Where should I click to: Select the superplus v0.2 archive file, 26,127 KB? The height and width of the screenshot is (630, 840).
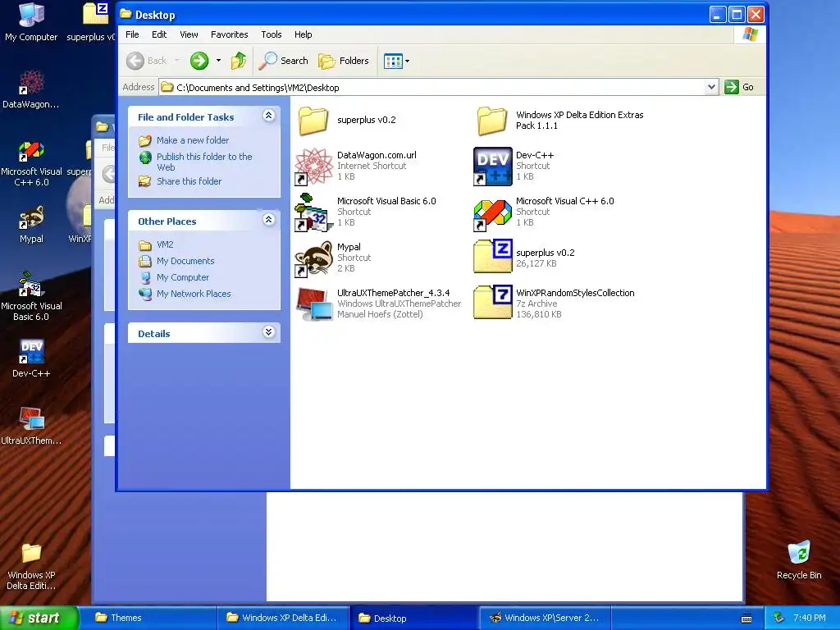524,257
